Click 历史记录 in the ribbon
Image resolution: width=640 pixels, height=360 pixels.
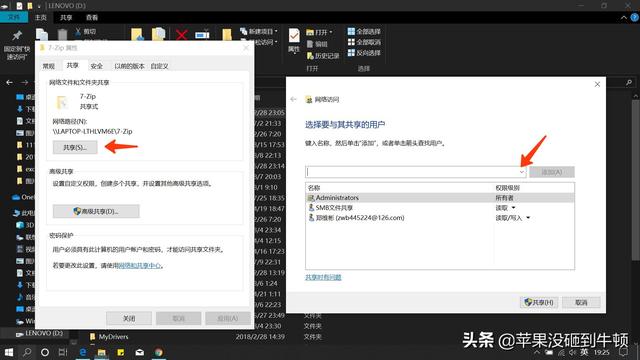point(323,56)
